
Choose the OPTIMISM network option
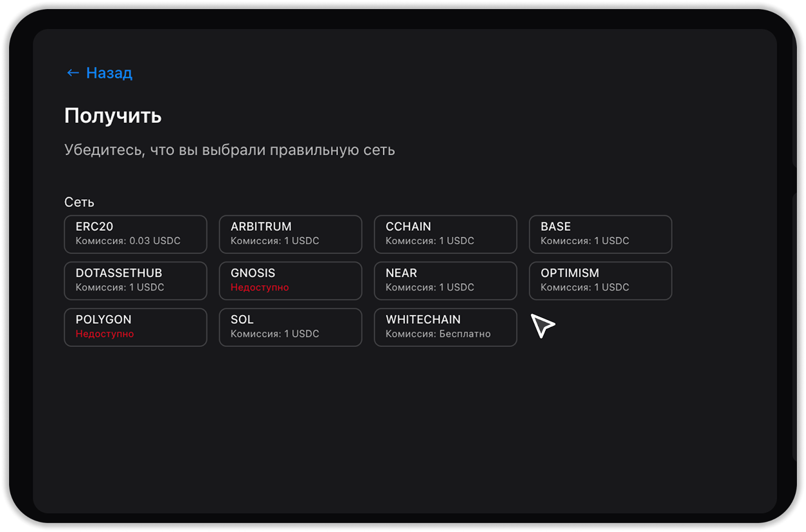600,281
